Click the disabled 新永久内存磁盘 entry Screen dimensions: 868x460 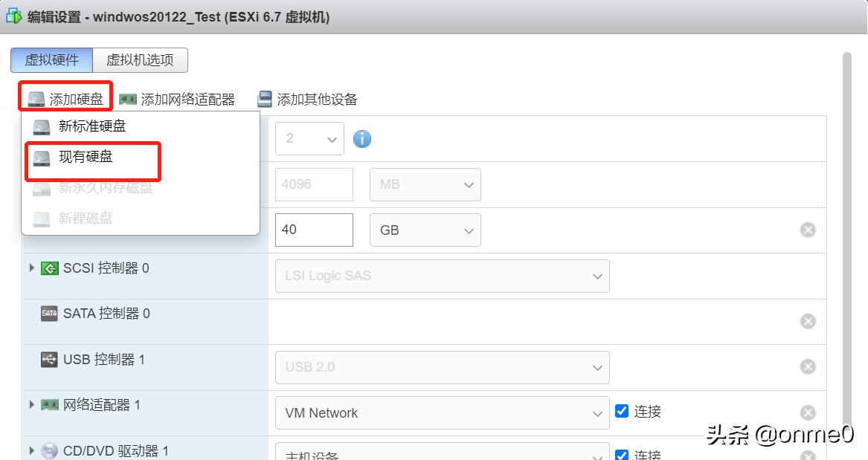[x=140, y=188]
